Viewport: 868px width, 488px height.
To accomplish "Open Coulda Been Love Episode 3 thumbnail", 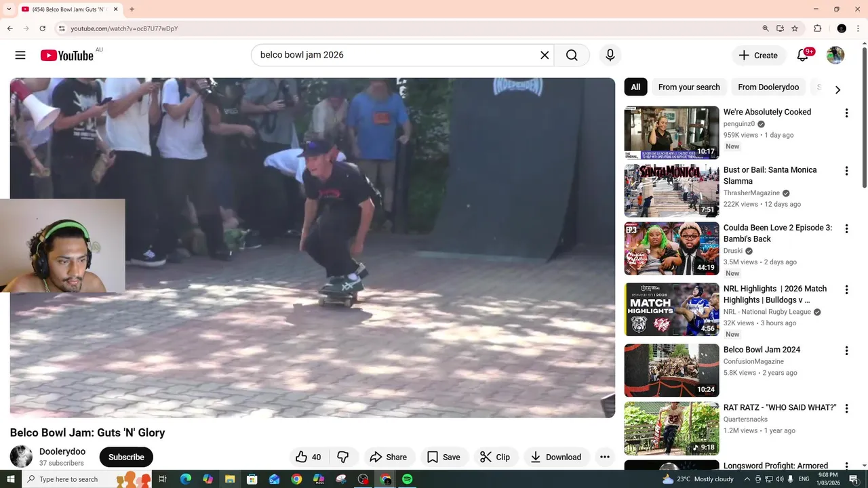I will (671, 249).
